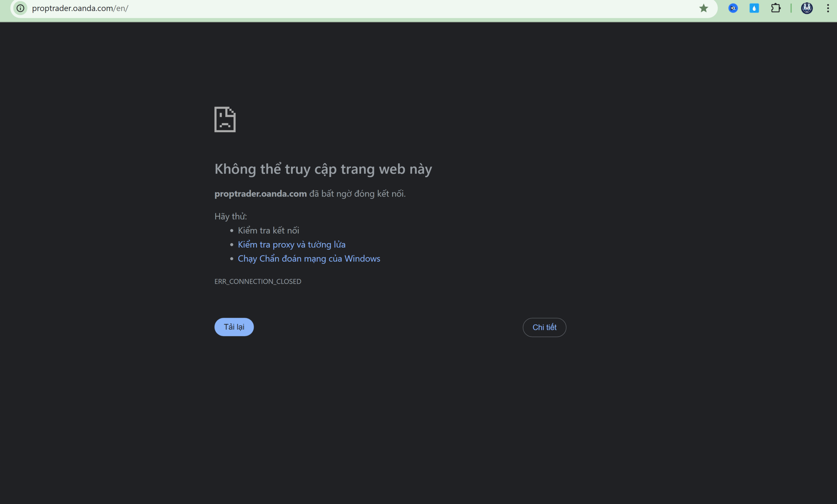The image size is (837, 504).
Task: Open the water drop extension icon
Action: click(754, 8)
